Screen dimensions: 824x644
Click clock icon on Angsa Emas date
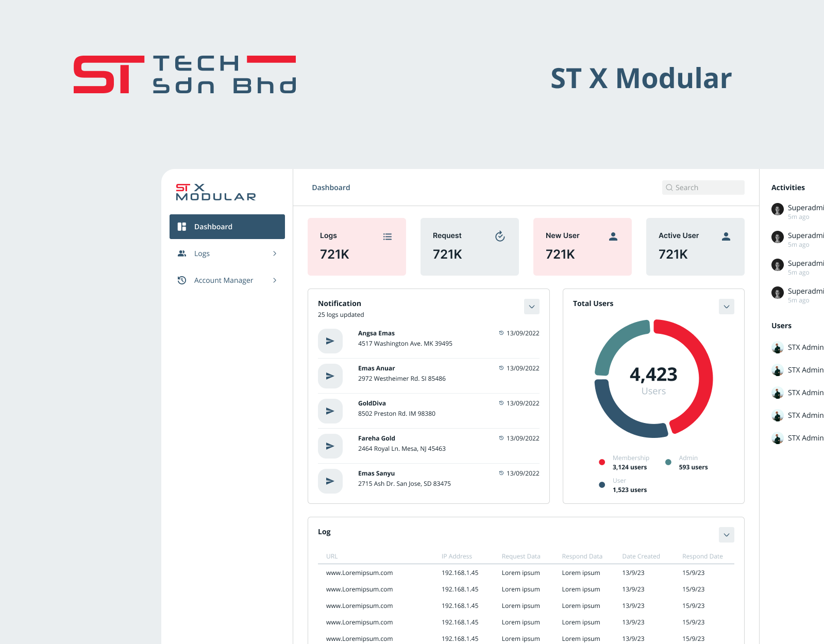click(501, 333)
